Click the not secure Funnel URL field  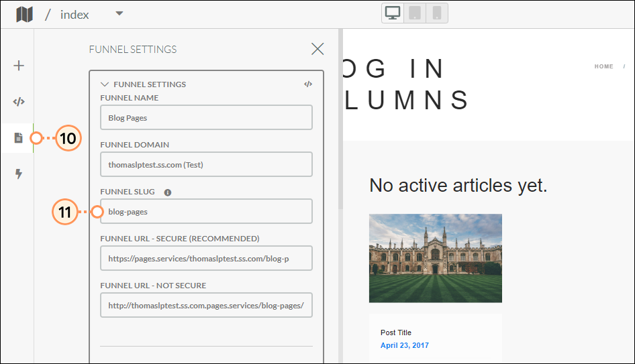[206, 305]
